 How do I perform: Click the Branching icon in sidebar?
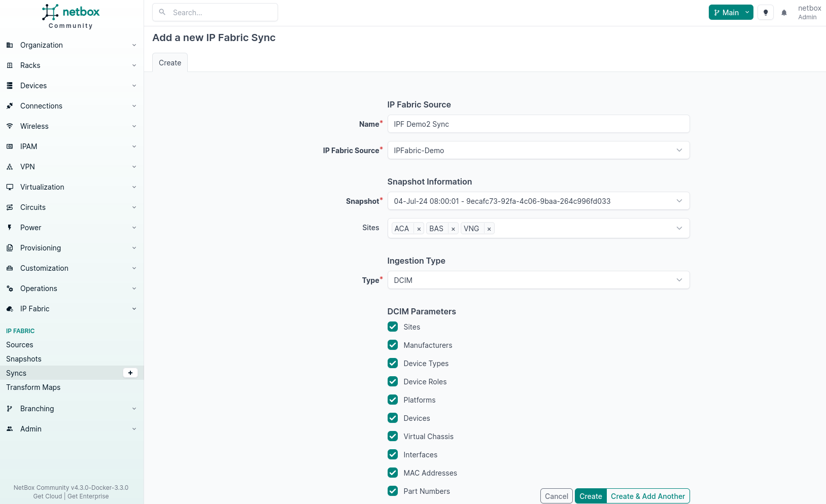click(10, 409)
